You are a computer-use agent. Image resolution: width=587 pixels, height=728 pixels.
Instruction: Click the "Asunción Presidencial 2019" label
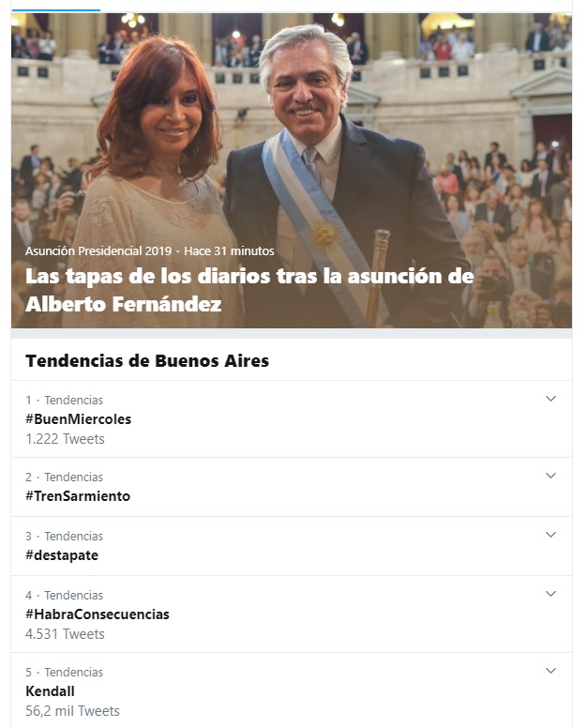coord(100,251)
